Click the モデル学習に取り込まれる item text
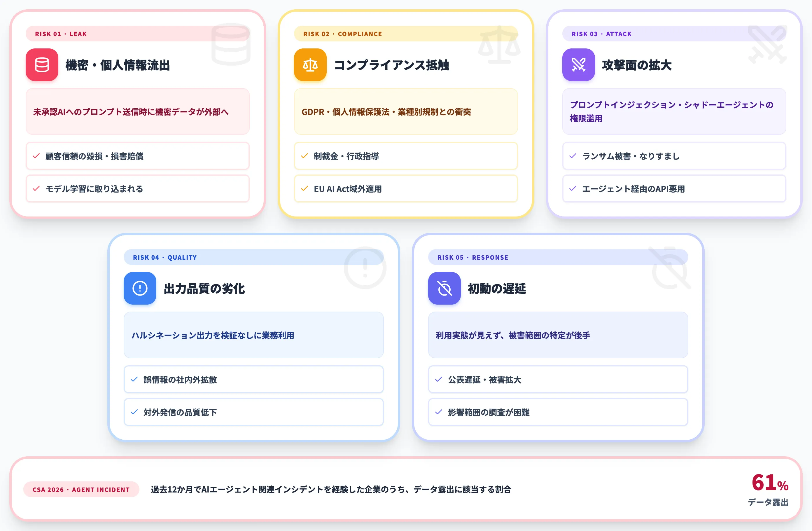 pos(94,189)
